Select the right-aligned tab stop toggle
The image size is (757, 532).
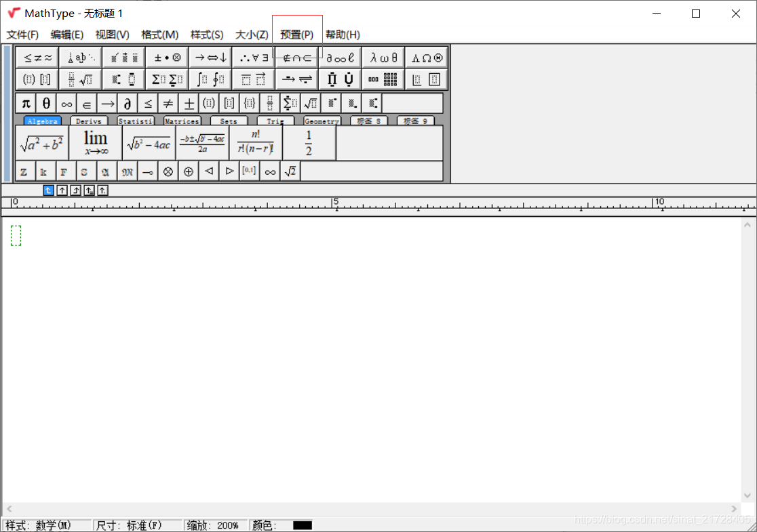[76, 190]
